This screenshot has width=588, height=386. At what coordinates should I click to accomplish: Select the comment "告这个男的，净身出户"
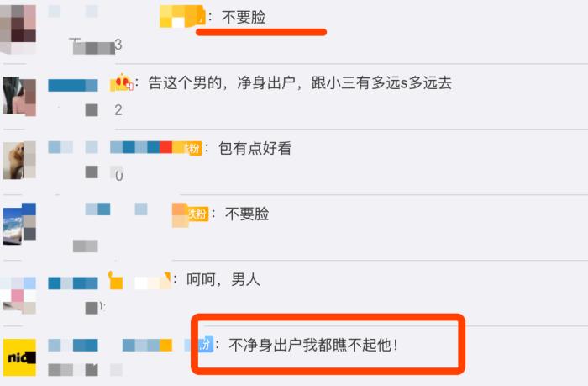300,83
